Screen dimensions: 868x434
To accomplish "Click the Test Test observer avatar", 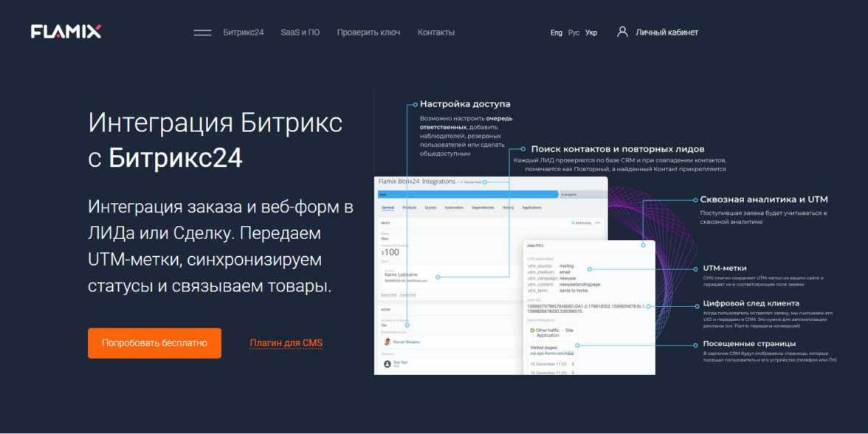I will point(387,364).
